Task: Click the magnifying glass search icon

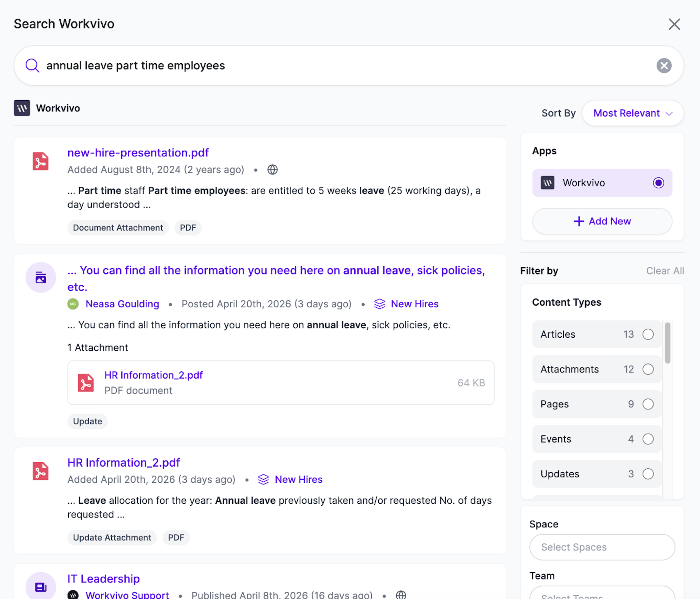Action: [x=32, y=65]
